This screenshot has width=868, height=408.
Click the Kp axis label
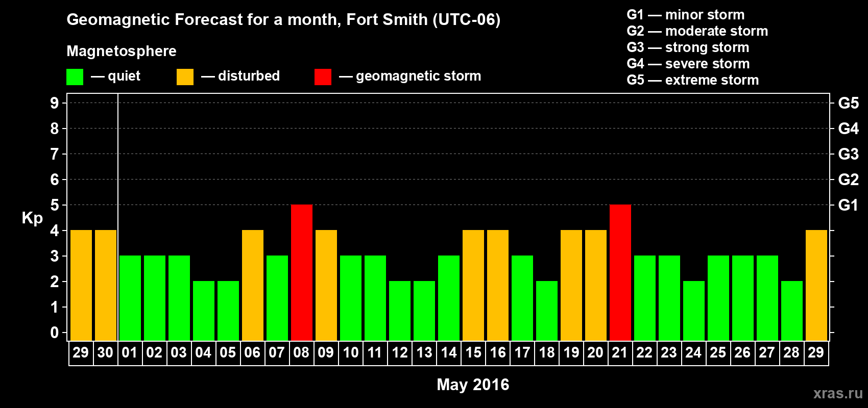[x=32, y=218]
